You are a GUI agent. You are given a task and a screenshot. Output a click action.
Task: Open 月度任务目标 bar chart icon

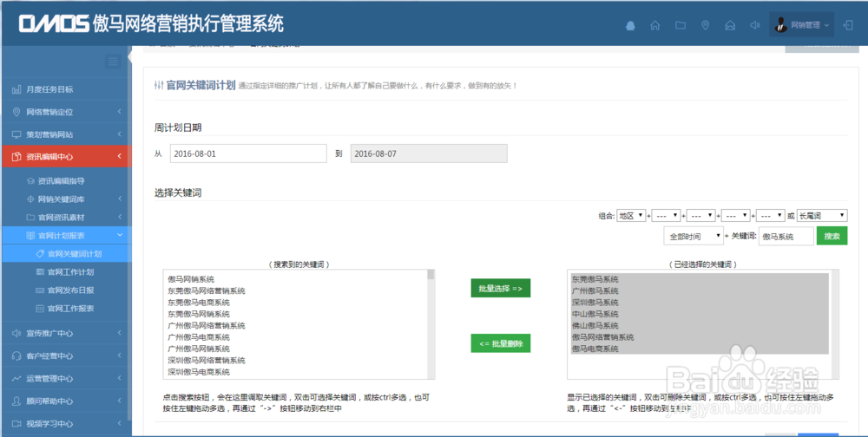pyautogui.click(x=16, y=89)
